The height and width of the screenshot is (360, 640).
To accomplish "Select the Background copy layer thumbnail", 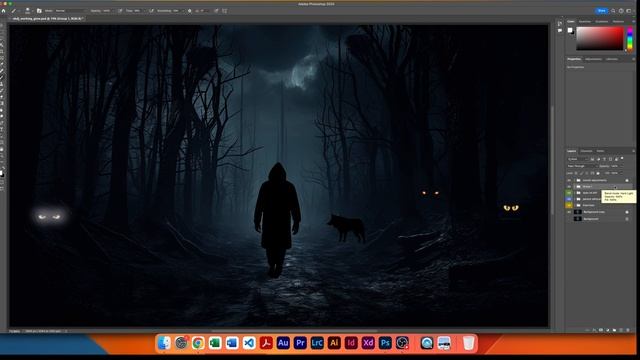I will click(x=578, y=212).
